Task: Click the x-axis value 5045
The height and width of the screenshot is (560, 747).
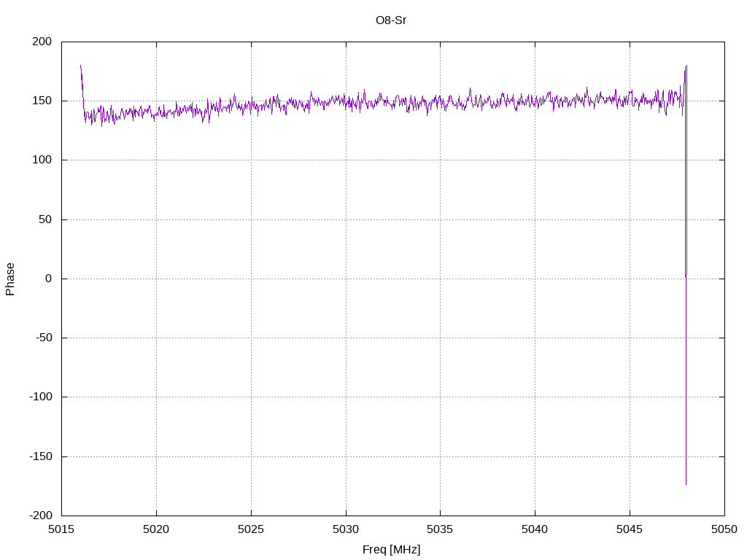Action: [x=630, y=529]
